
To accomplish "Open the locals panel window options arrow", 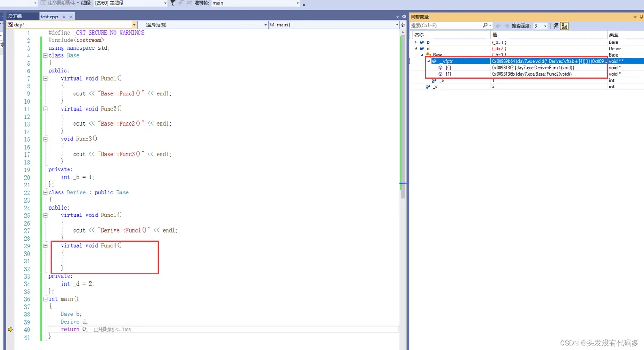I will coord(634,17).
